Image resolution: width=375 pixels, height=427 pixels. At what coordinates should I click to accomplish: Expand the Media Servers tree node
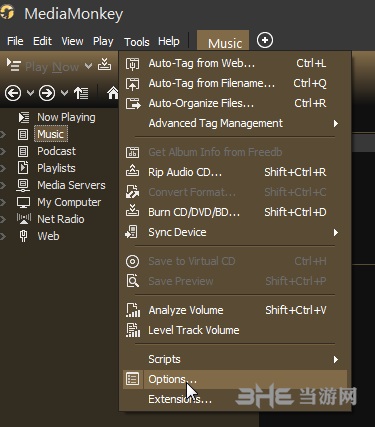coord(3,185)
